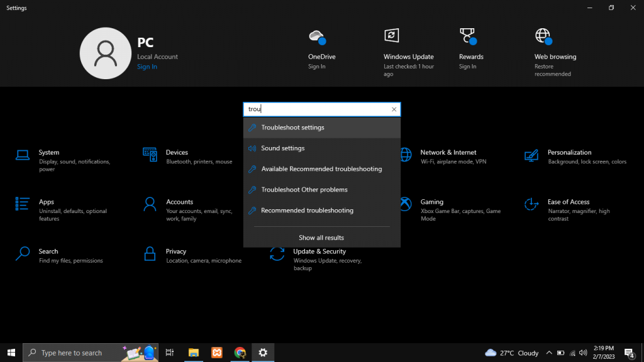Click the Windows Update icon in header
The width and height of the screenshot is (644, 362).
click(x=391, y=35)
